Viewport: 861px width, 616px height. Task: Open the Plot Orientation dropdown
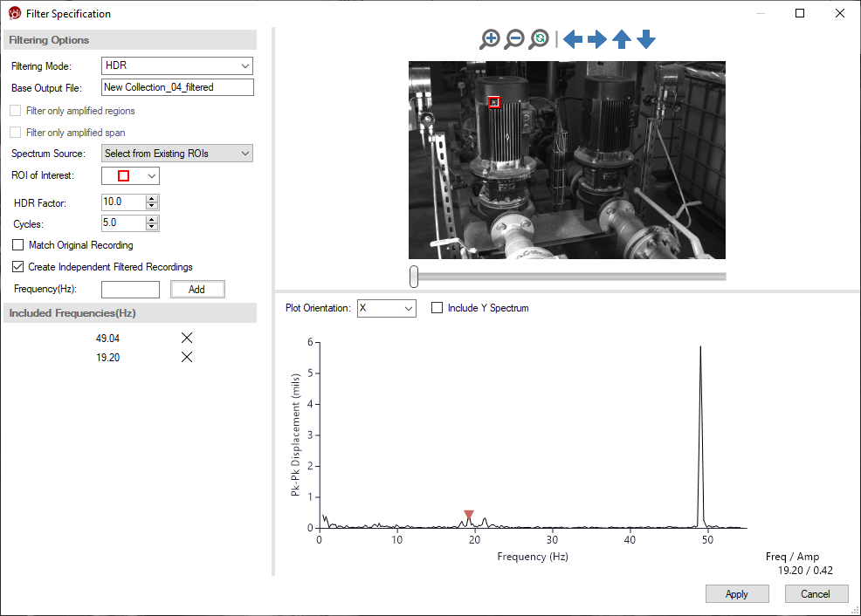point(386,309)
